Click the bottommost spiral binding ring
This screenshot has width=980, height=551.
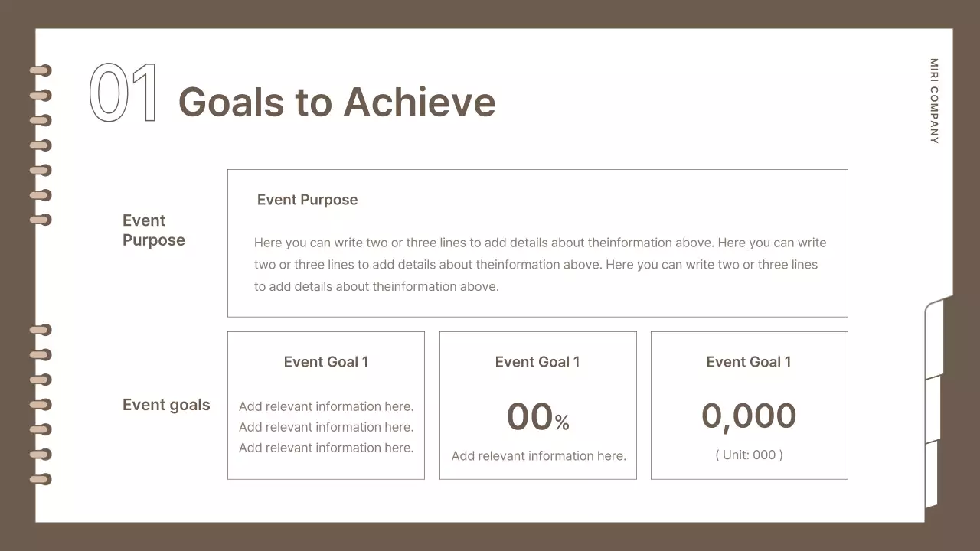41,479
